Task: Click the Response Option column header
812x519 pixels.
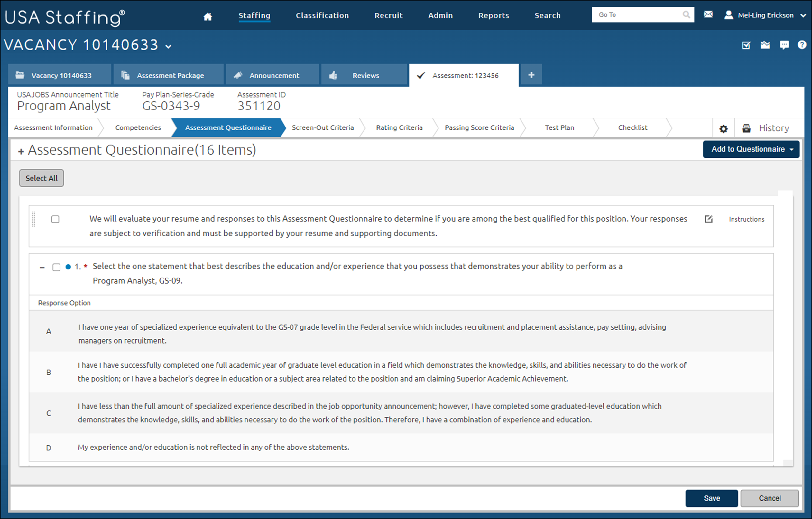Action: 64,303
